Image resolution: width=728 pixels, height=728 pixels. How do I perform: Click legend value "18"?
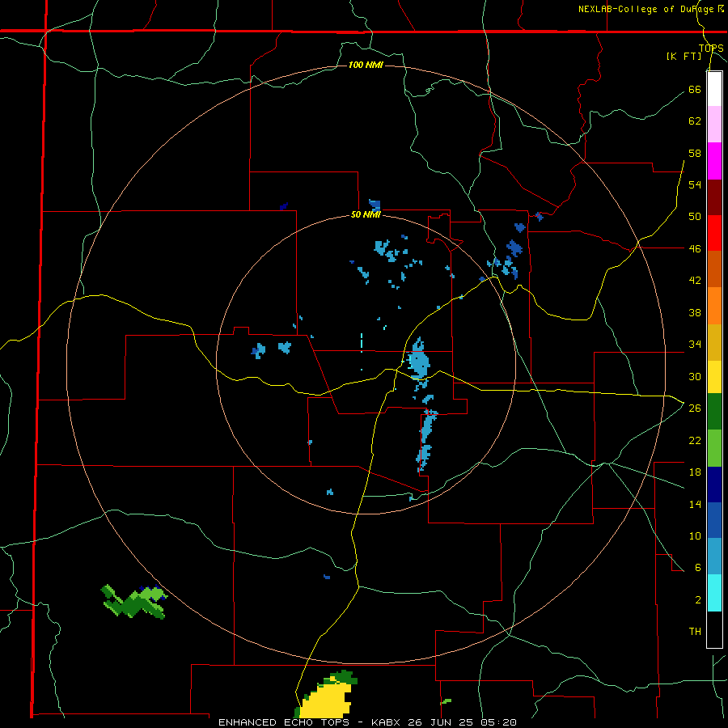[x=695, y=472]
